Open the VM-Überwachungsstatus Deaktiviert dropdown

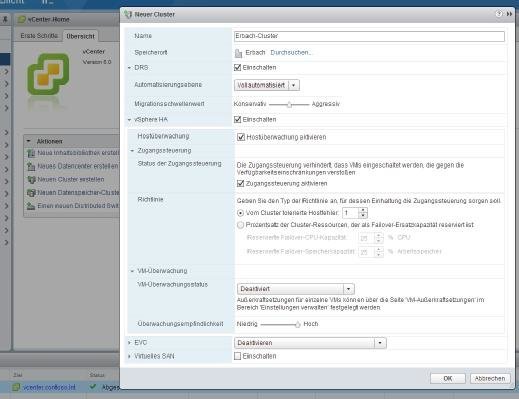pos(296,289)
